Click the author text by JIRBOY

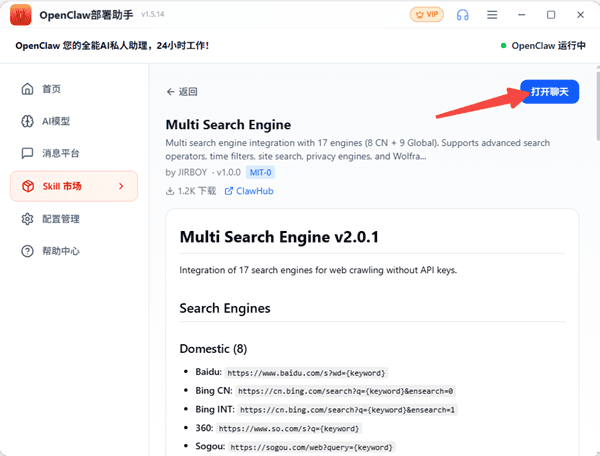coord(186,173)
